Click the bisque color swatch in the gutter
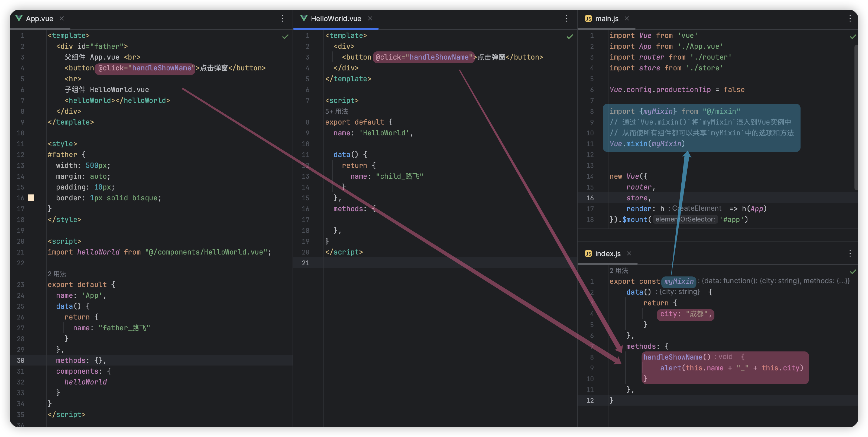The width and height of the screenshot is (868, 437). [x=31, y=198]
